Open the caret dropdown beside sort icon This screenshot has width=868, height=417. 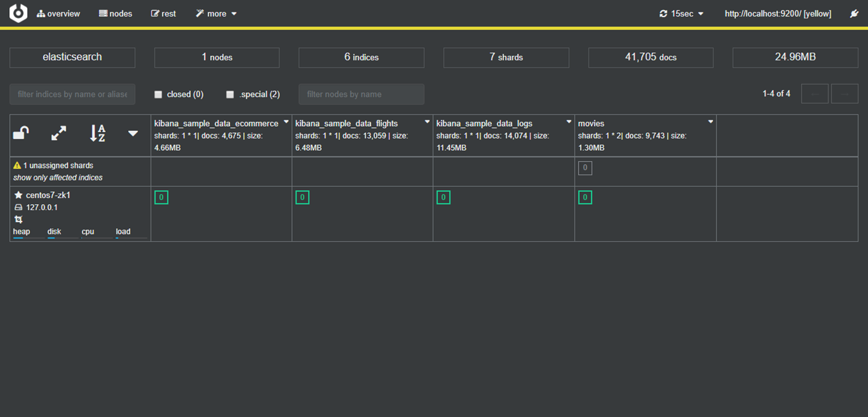pyautogui.click(x=133, y=133)
